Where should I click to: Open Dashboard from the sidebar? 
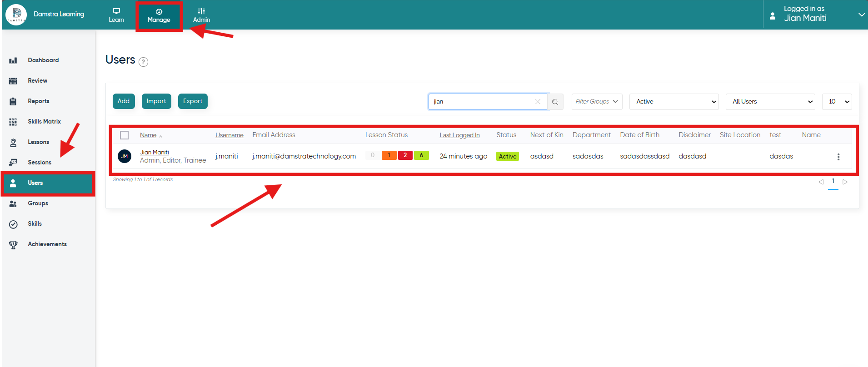(43, 60)
